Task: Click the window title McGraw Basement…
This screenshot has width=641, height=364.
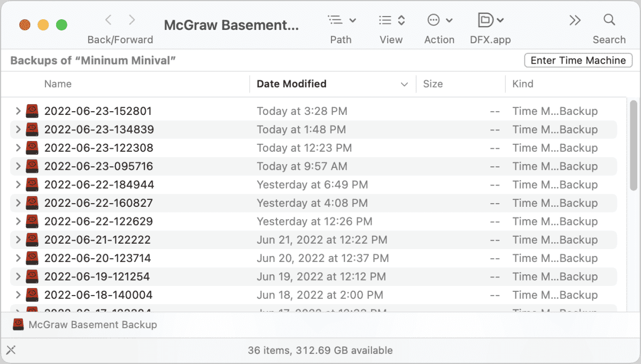Action: click(231, 25)
